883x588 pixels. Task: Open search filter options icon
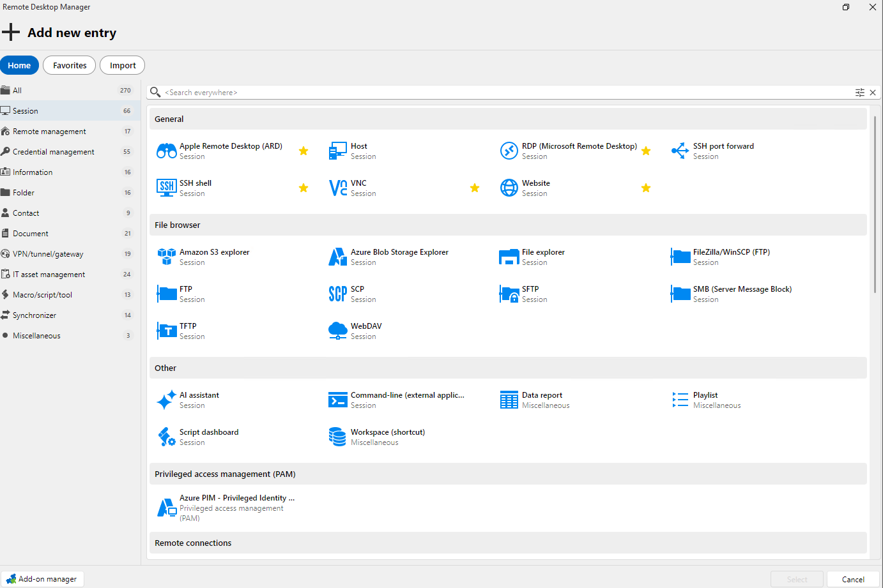point(860,93)
